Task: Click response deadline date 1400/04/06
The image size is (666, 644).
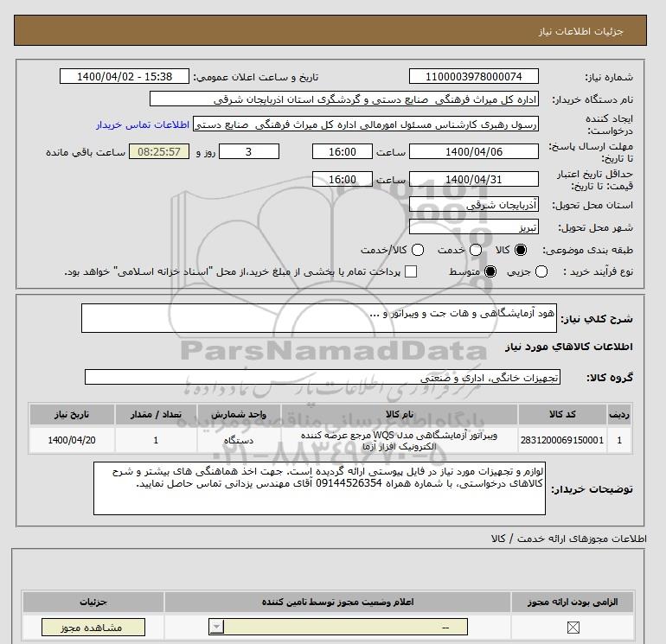Action: [474, 151]
